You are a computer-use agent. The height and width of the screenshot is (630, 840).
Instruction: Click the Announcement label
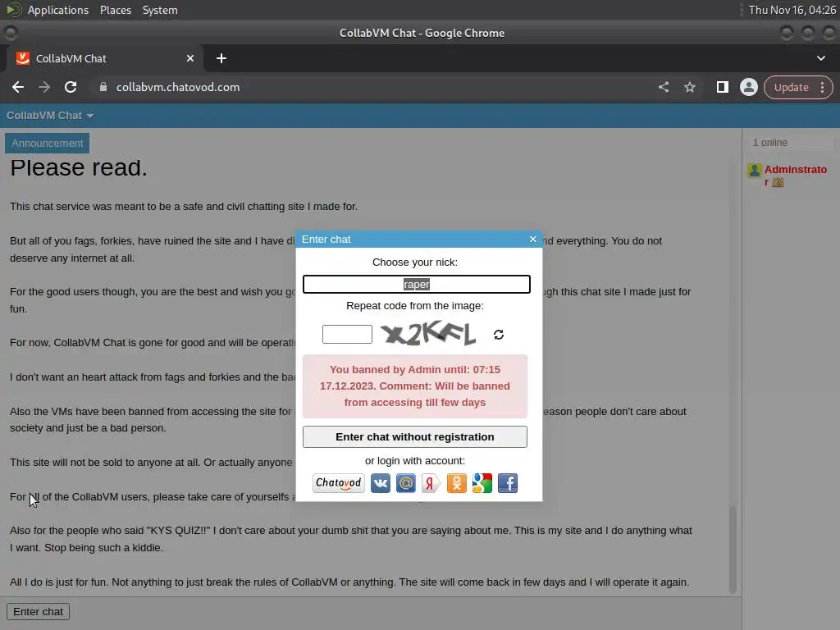[47, 143]
